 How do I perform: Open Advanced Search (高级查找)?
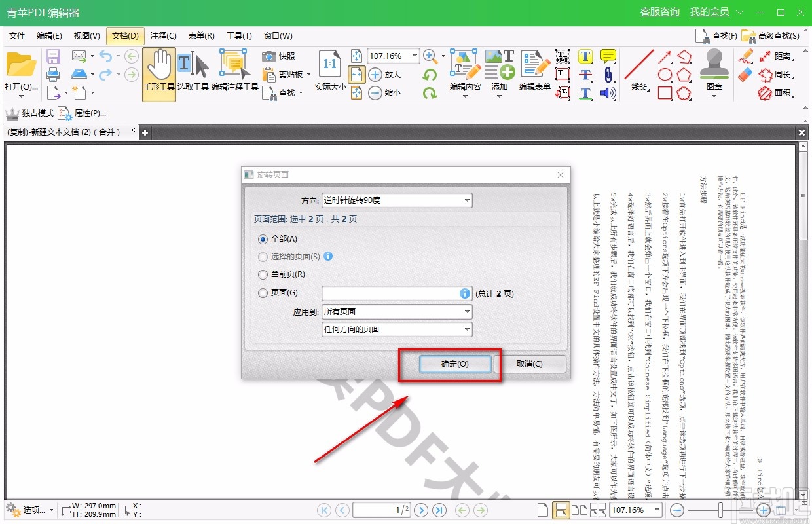[x=770, y=36]
